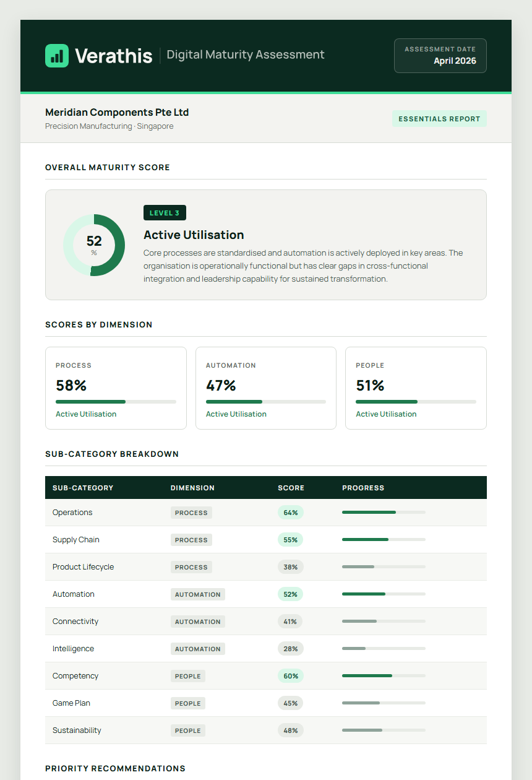532x780 pixels.
Task: Click the AUTOMATION tag in Connectivity row
Action: click(198, 622)
